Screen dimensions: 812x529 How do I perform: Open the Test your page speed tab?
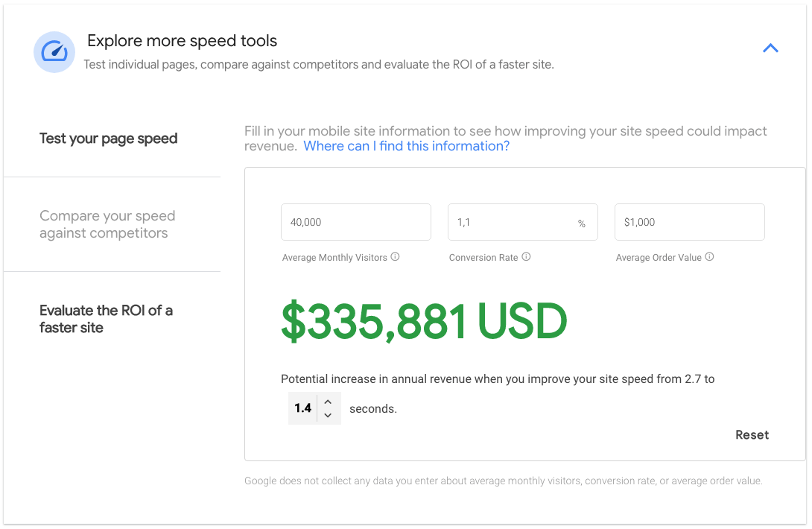(x=108, y=139)
